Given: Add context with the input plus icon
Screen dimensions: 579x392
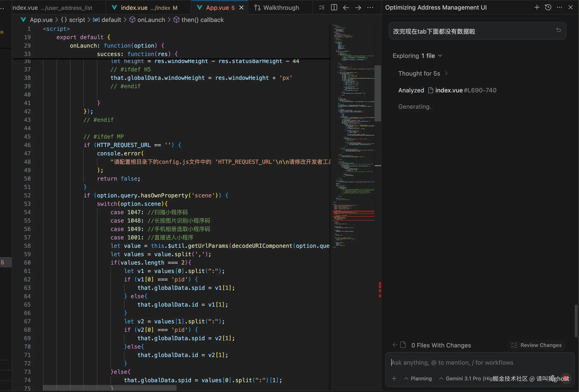Looking at the screenshot, I should click(394, 378).
